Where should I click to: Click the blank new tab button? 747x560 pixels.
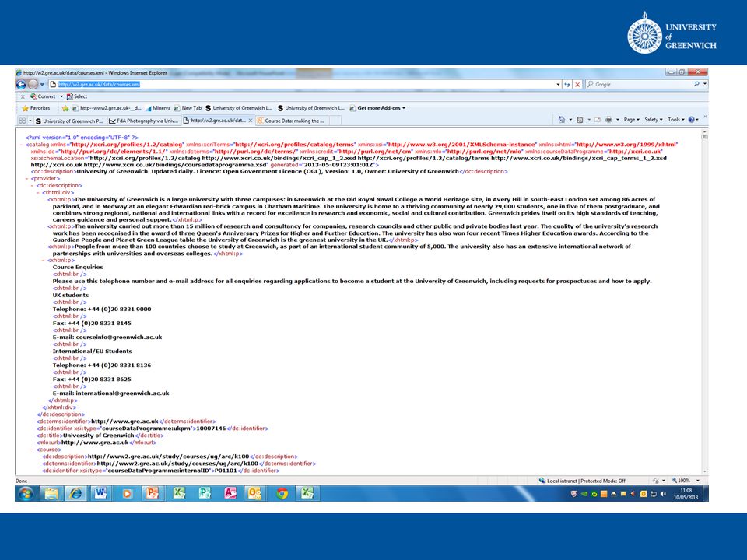[x=335, y=121]
